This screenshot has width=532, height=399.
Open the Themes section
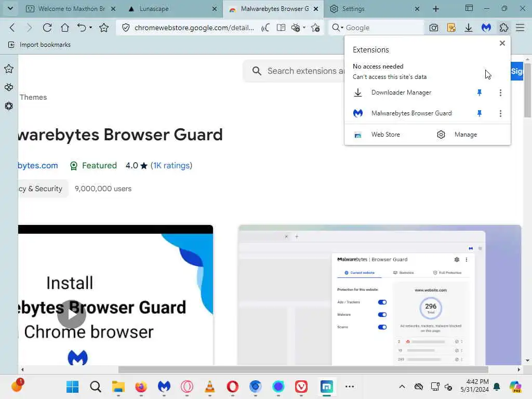[x=33, y=97]
